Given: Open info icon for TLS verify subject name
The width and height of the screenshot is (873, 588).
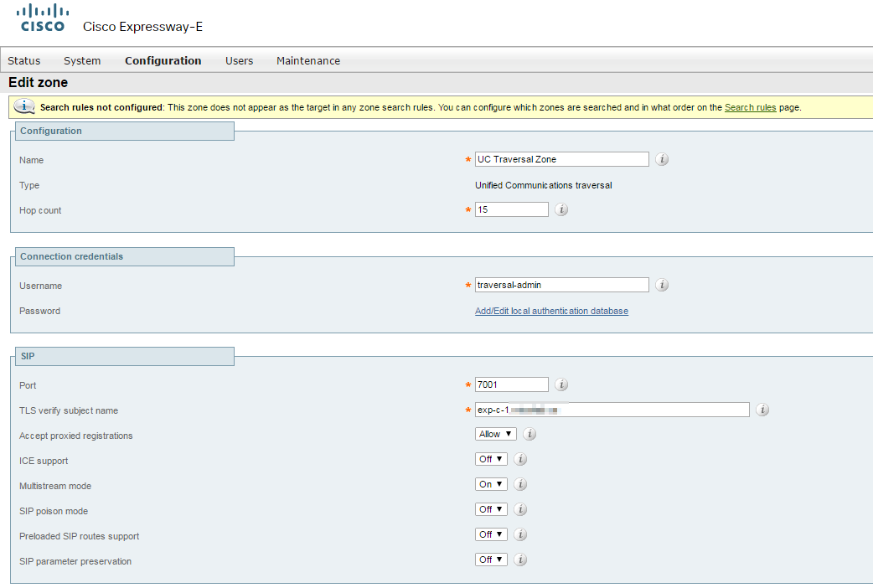Looking at the screenshot, I should click(x=762, y=410).
